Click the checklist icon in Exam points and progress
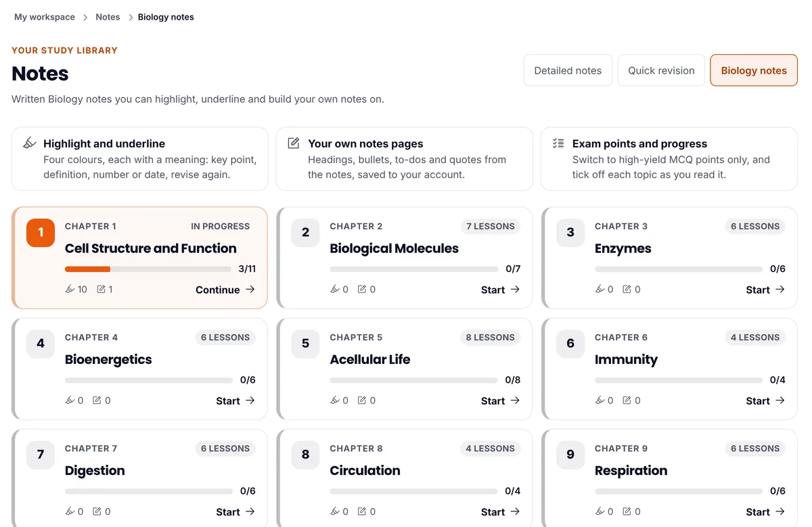Viewport: 812px width, 527px height. [x=558, y=143]
